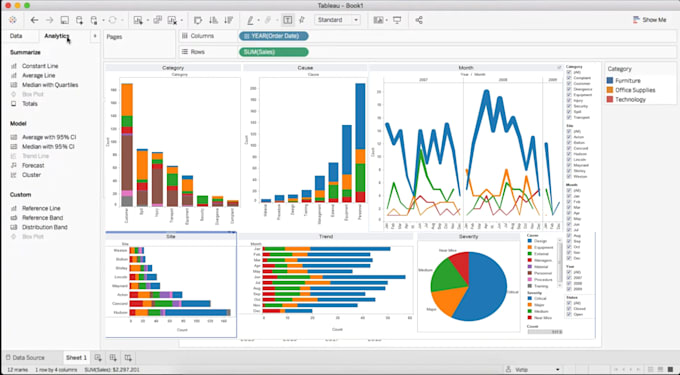The width and height of the screenshot is (680, 375).
Task: Click the share workbook icon
Action: [x=419, y=20]
